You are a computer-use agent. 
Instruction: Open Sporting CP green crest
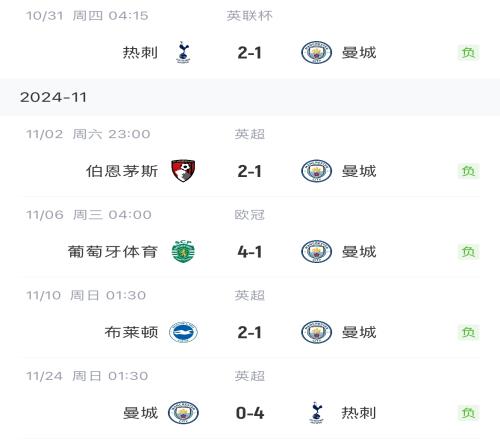183,251
